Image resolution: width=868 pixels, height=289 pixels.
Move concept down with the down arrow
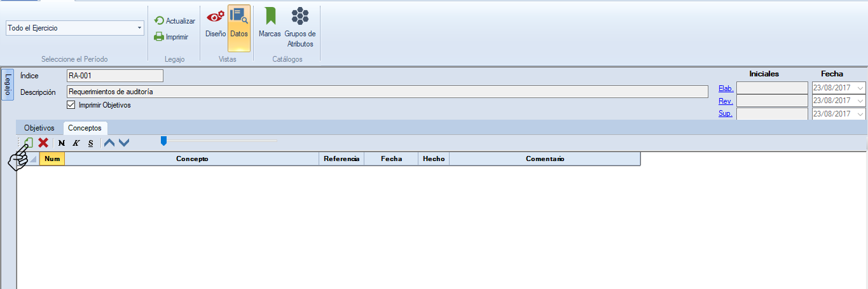point(124,143)
